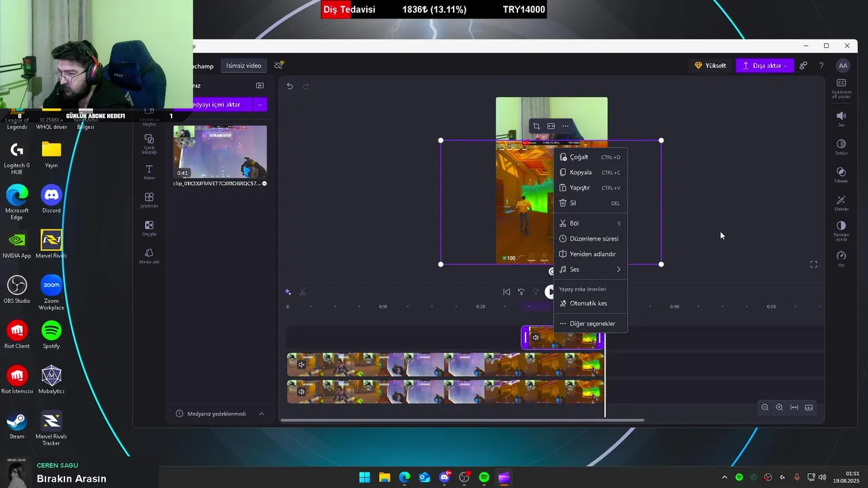Open the Renkleri ayarla color adjust panel
This screenshot has height=488, width=868.
(841, 230)
